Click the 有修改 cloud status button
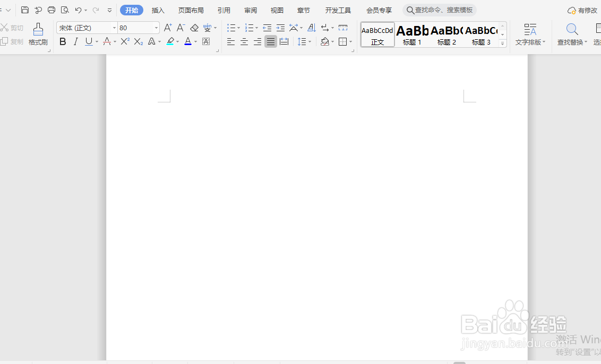 click(x=582, y=10)
